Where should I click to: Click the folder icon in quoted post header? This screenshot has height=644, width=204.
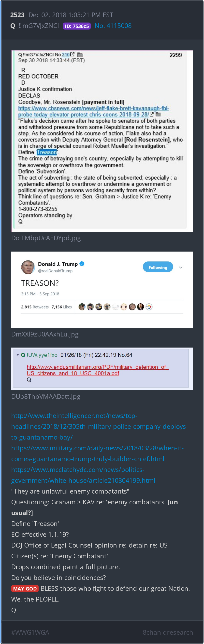pyautogui.click(x=80, y=54)
